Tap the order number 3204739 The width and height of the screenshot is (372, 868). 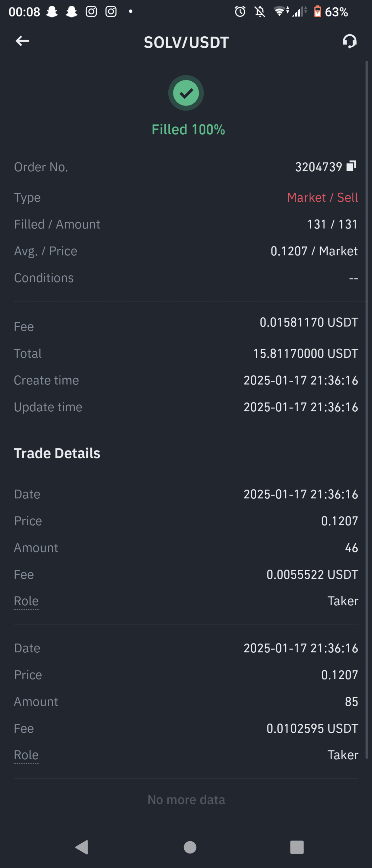click(319, 167)
